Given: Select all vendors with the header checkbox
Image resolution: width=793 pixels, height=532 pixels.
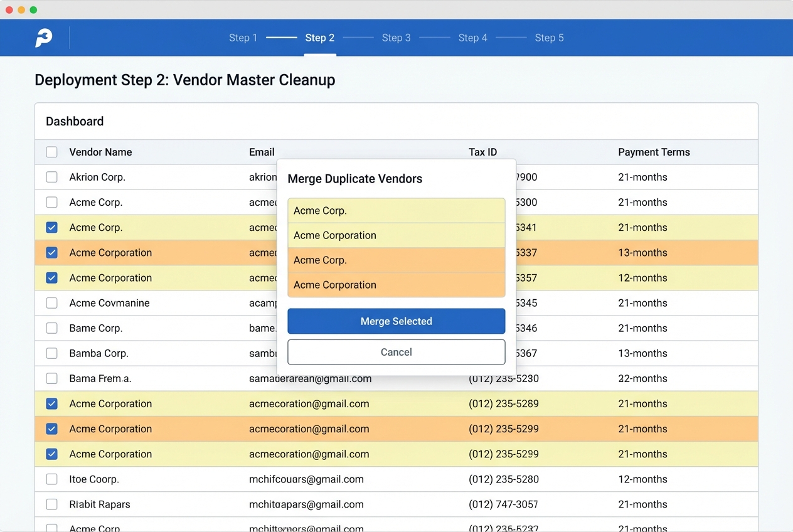Looking at the screenshot, I should click(x=51, y=152).
